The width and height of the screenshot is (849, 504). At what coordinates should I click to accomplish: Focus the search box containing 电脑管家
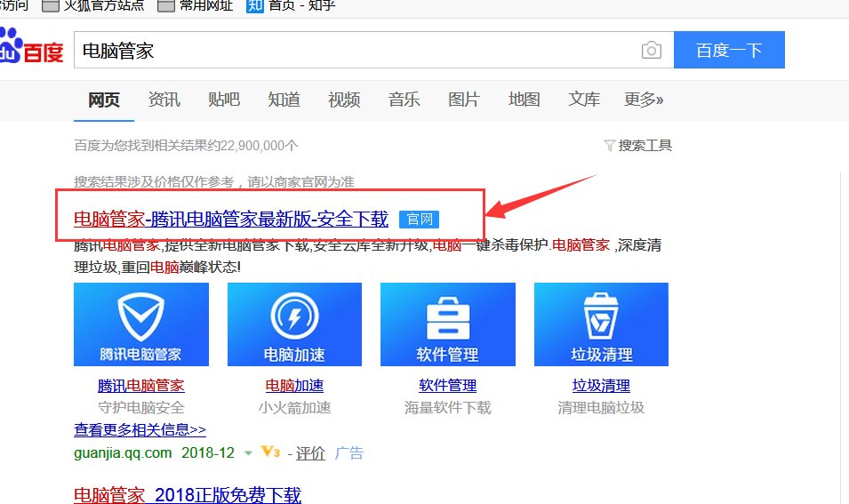[x=373, y=50]
